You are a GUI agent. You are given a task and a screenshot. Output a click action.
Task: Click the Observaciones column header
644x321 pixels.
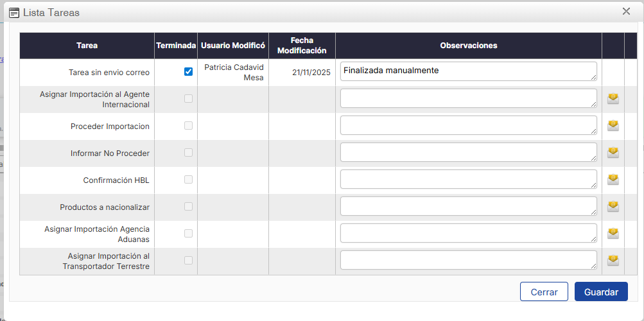pyautogui.click(x=468, y=46)
